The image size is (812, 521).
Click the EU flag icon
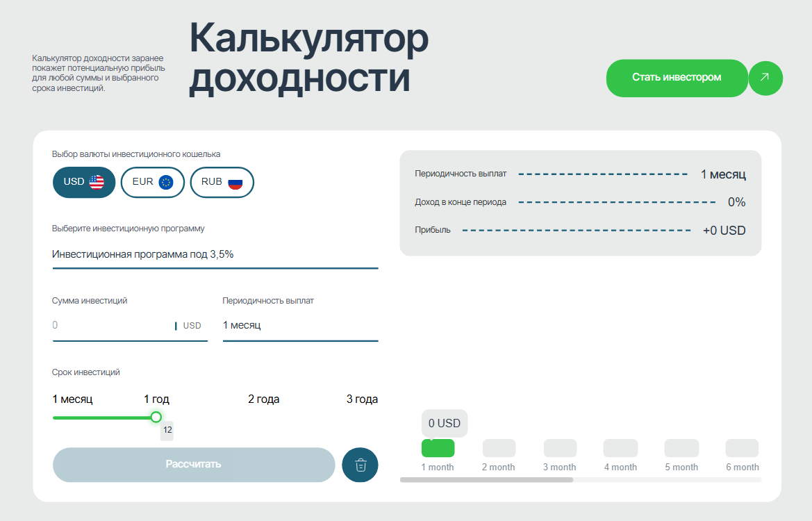tap(165, 182)
